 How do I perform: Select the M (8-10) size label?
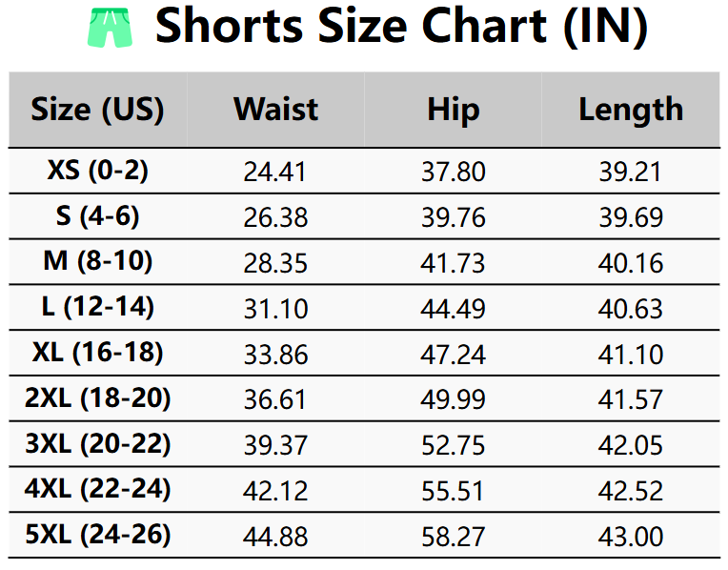coord(97,262)
